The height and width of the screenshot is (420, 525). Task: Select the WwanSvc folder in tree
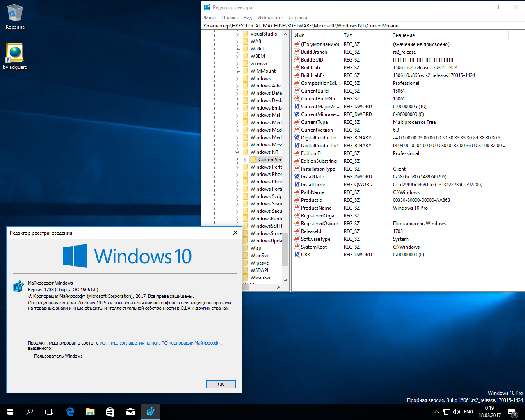[261, 278]
